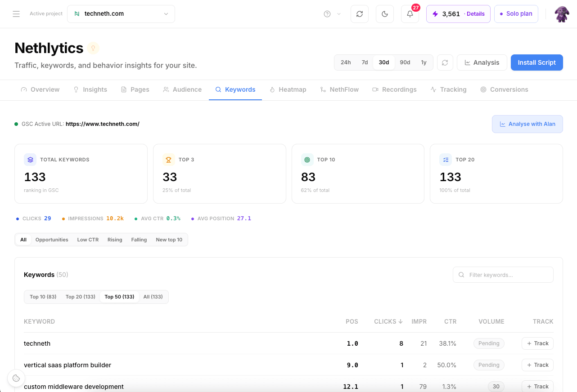Select the Keywords tab
Image resolution: width=577 pixels, height=392 pixels.
pos(235,89)
